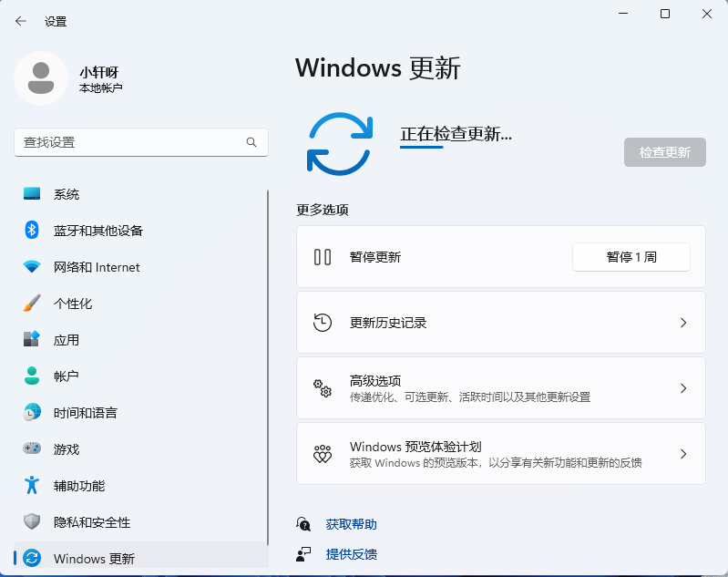Open the 高级选项 card title
The image size is (728, 577).
[375, 381]
